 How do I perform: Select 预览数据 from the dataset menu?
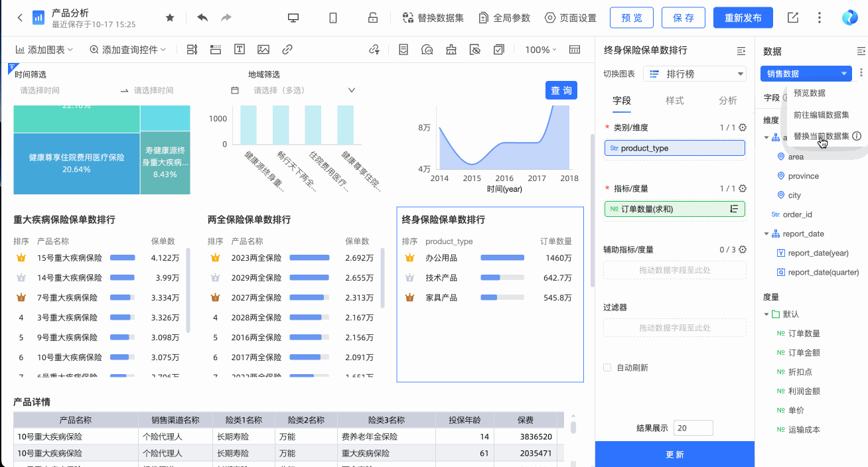tap(809, 94)
